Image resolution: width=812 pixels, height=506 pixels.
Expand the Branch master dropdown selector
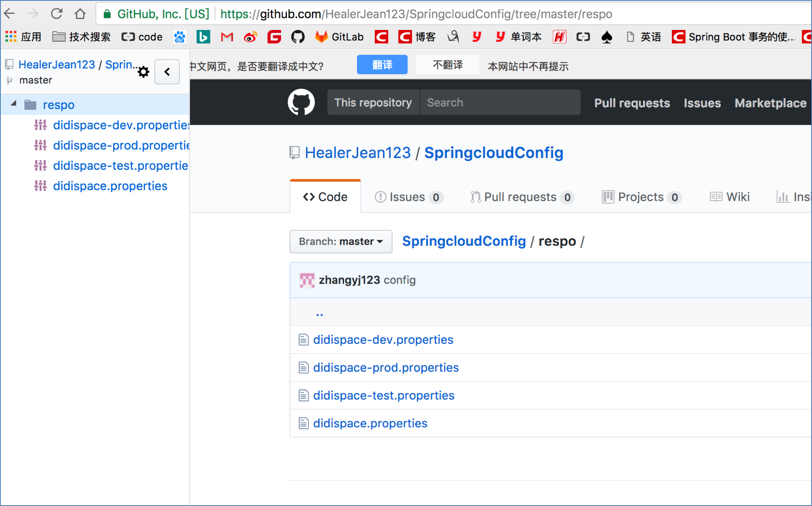tap(341, 241)
